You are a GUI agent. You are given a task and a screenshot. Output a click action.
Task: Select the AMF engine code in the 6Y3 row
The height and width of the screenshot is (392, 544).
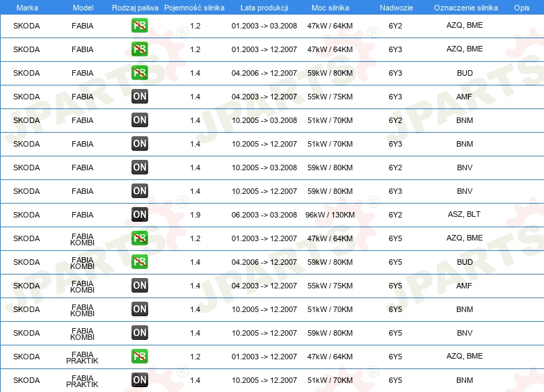(464, 97)
